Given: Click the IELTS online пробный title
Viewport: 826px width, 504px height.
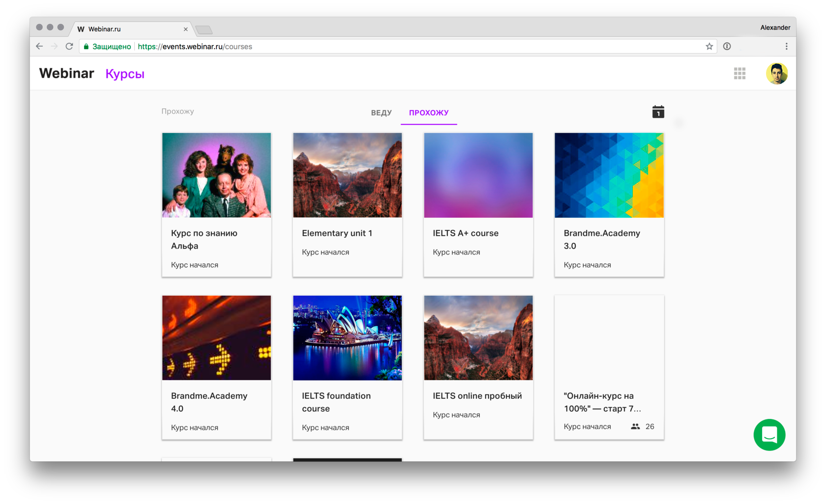Looking at the screenshot, I should tap(477, 395).
